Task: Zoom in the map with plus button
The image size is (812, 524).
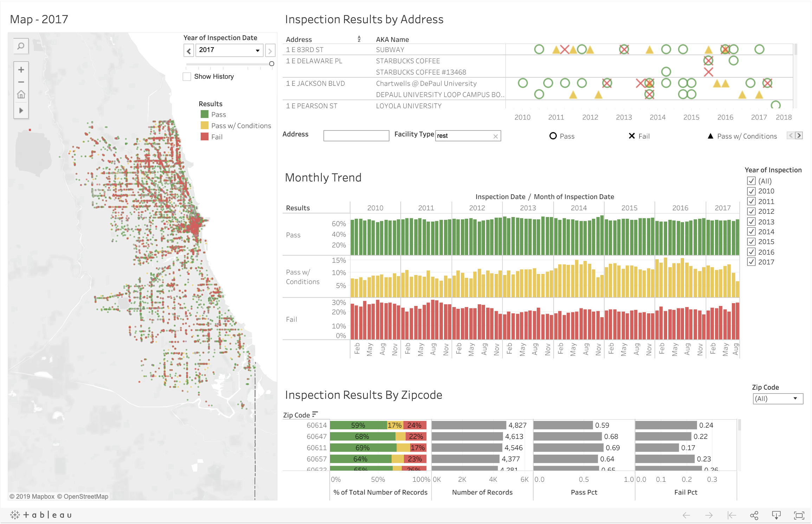Action: (21, 70)
